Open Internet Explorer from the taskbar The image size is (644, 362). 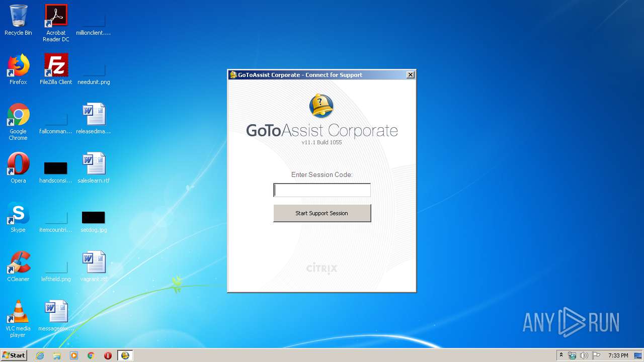coord(40,355)
